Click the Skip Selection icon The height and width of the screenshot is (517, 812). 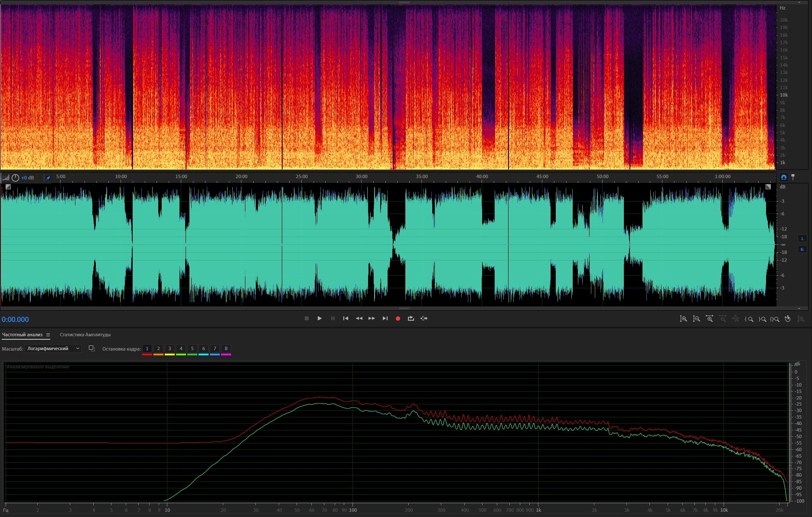424,319
